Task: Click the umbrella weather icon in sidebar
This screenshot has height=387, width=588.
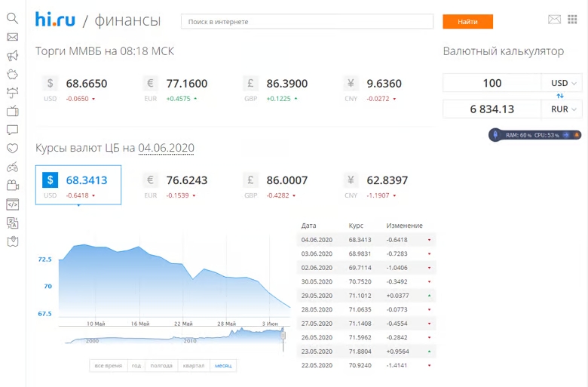Action: [x=12, y=93]
